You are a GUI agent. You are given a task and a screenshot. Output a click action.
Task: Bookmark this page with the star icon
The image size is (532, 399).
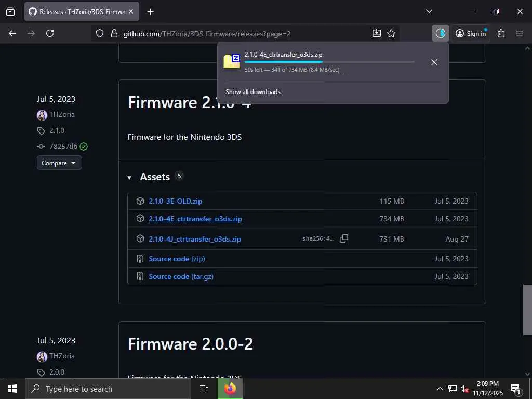(391, 33)
